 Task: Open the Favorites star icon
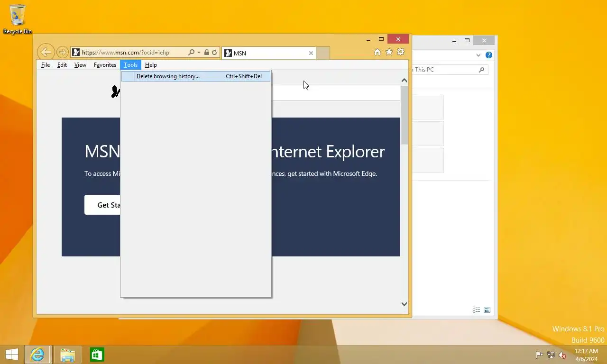tap(389, 52)
